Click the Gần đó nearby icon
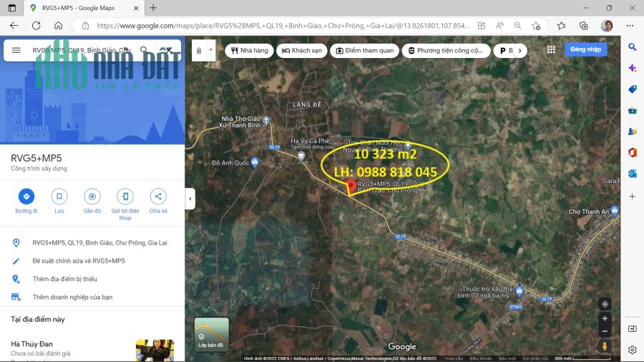Viewport: 644px width, 362px height. (92, 197)
